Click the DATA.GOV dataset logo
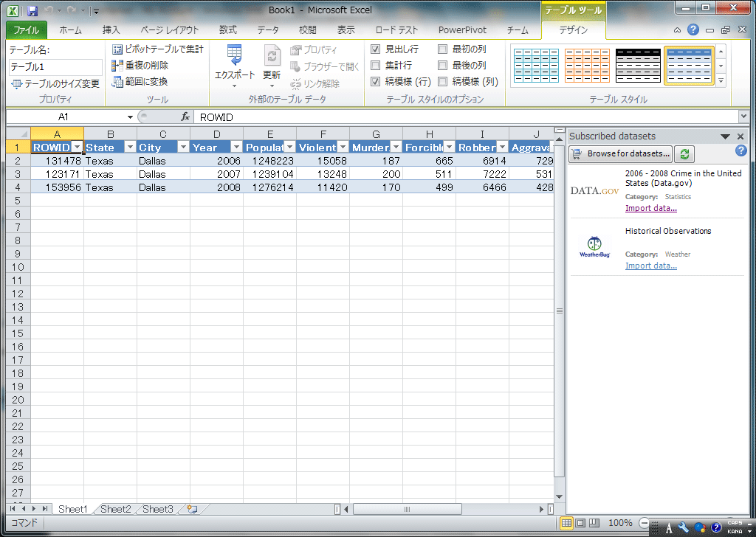Screen dimensions: 756x537 tap(594, 191)
